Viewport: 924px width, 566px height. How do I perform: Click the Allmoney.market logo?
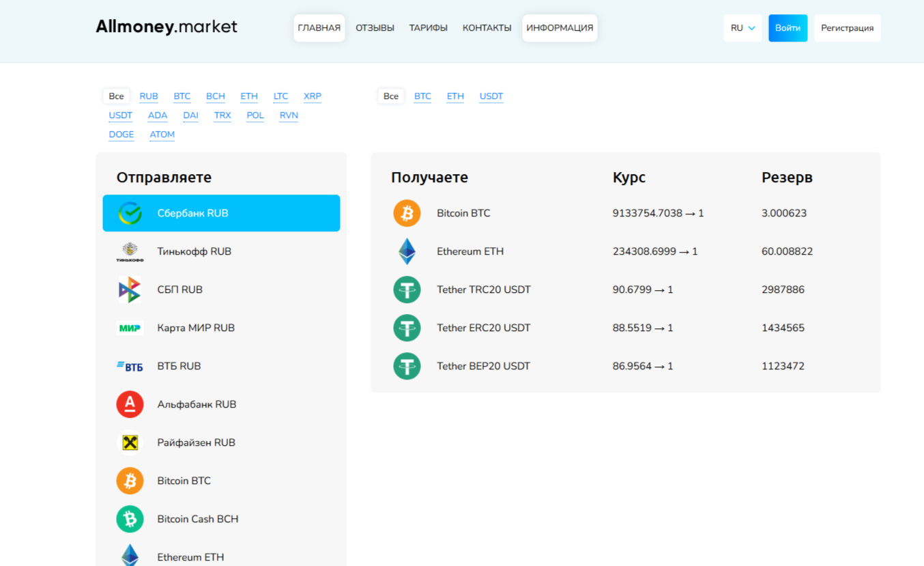[x=167, y=27]
